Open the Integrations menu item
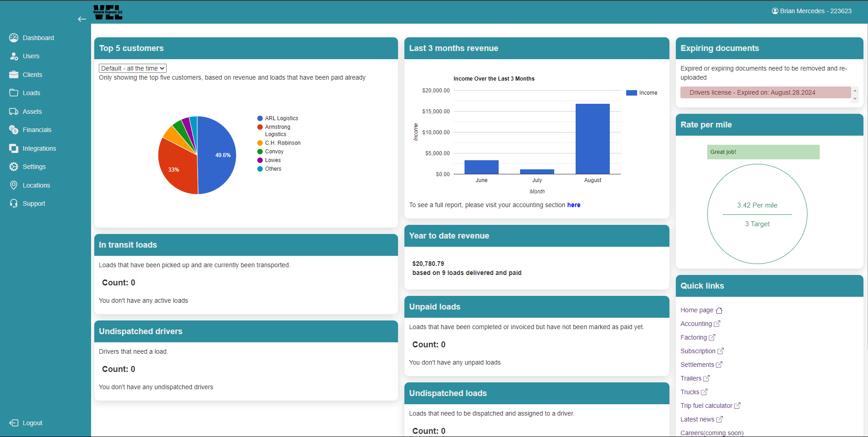Screen dimensions: 868x437 (39, 148)
